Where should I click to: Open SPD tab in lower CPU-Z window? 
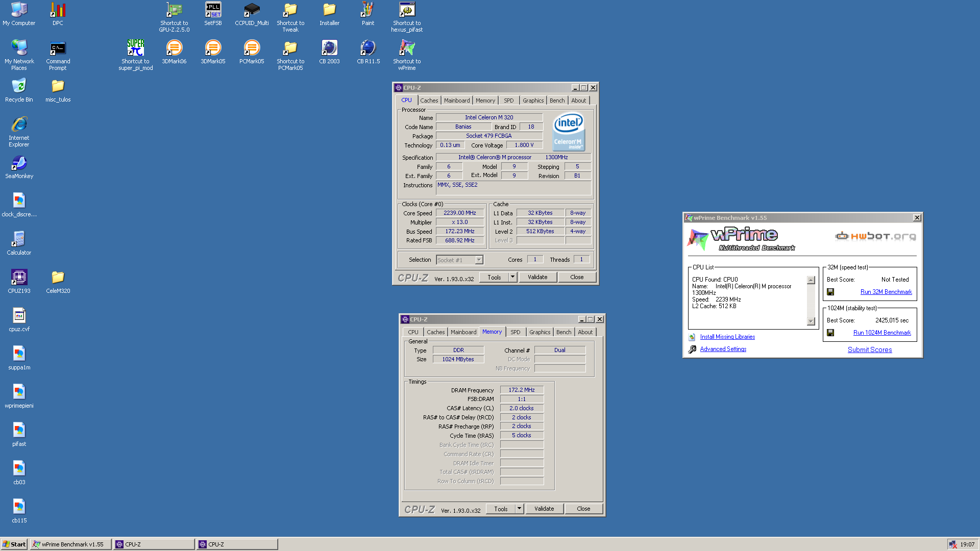pyautogui.click(x=516, y=332)
